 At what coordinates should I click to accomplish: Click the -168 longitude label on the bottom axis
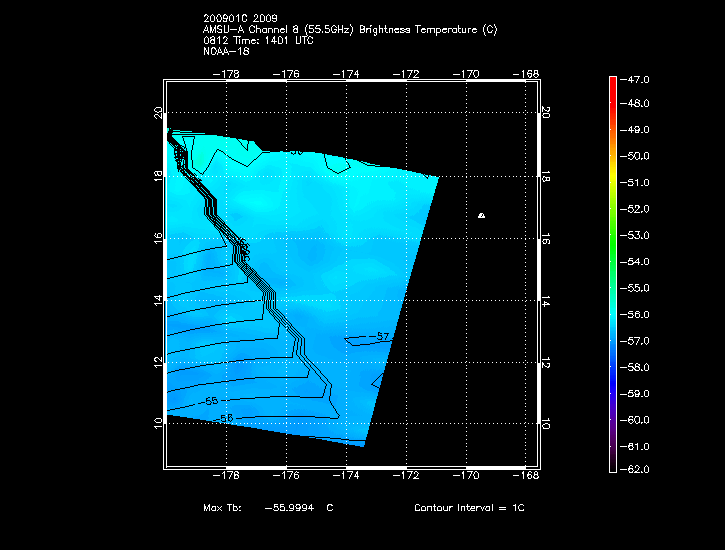tap(526, 478)
